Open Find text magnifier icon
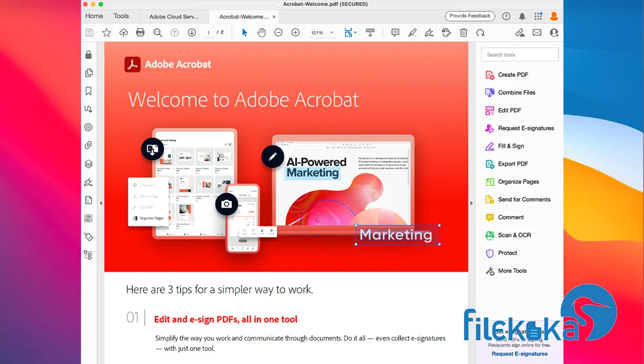Screen dimensions: 644x364 coord(158,33)
